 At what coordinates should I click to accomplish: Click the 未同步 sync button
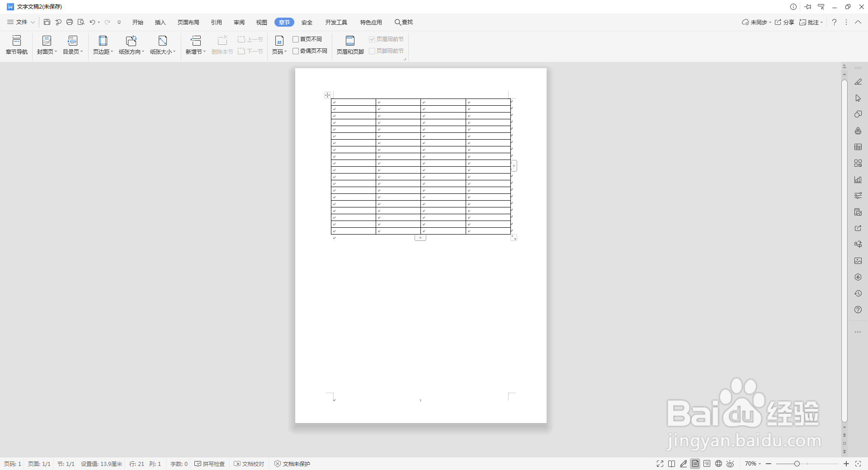756,22
